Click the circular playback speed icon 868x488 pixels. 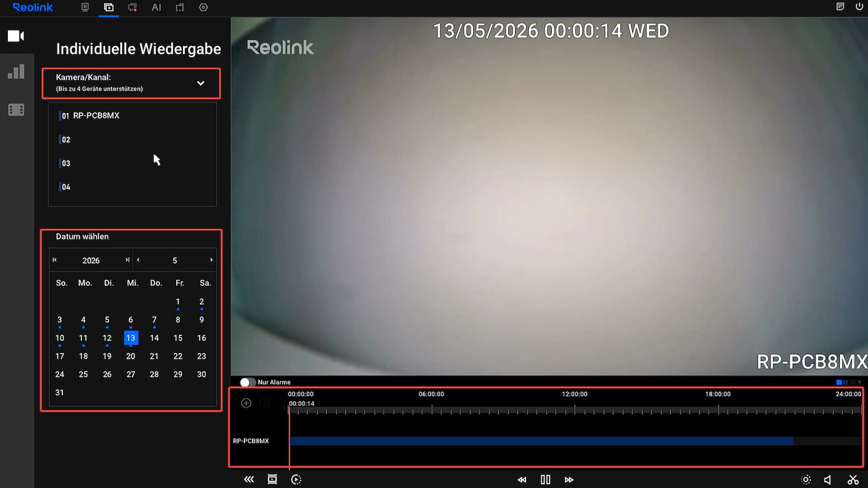point(296,479)
